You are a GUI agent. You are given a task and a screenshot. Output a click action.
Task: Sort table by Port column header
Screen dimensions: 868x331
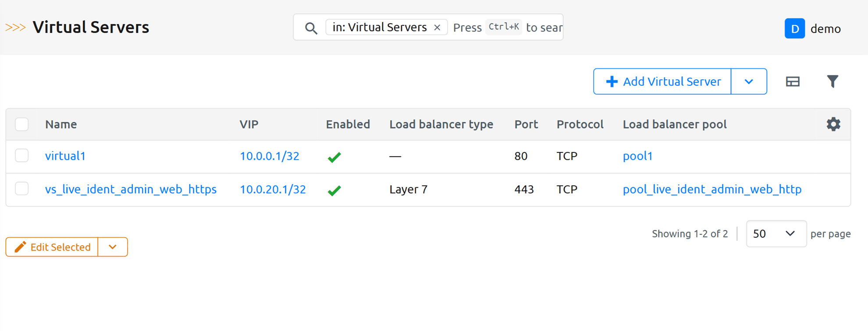(x=526, y=124)
